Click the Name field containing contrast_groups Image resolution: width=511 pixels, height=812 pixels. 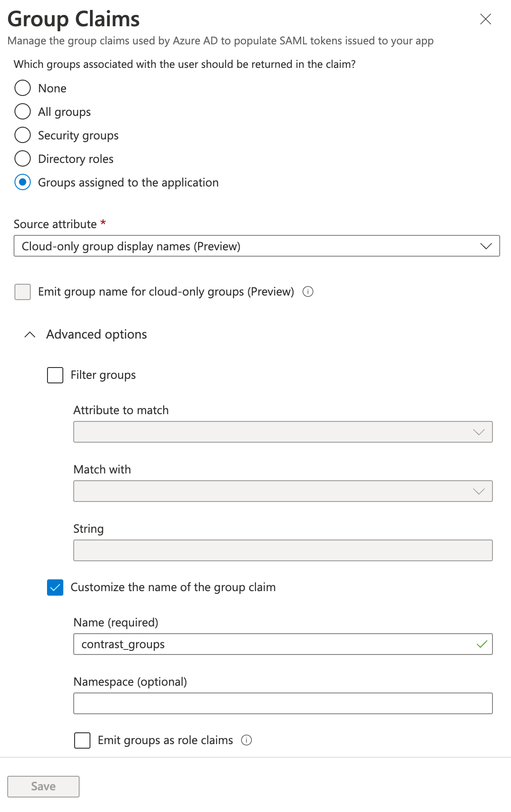tap(283, 644)
